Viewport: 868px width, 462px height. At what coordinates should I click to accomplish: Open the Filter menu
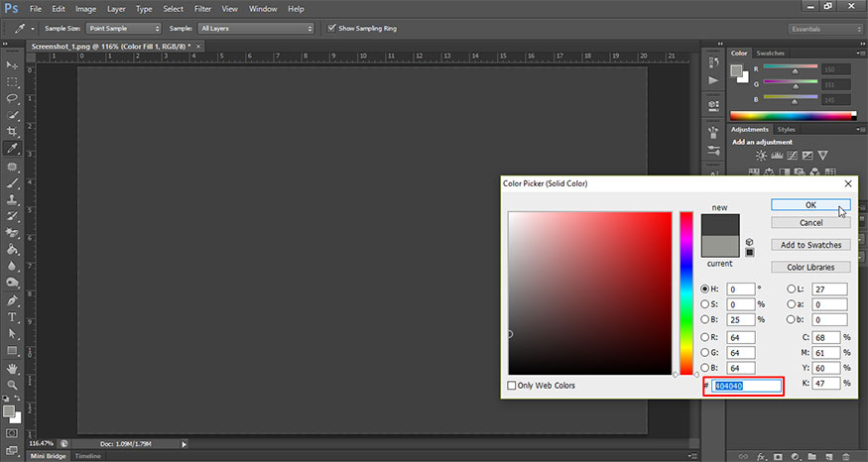(202, 9)
